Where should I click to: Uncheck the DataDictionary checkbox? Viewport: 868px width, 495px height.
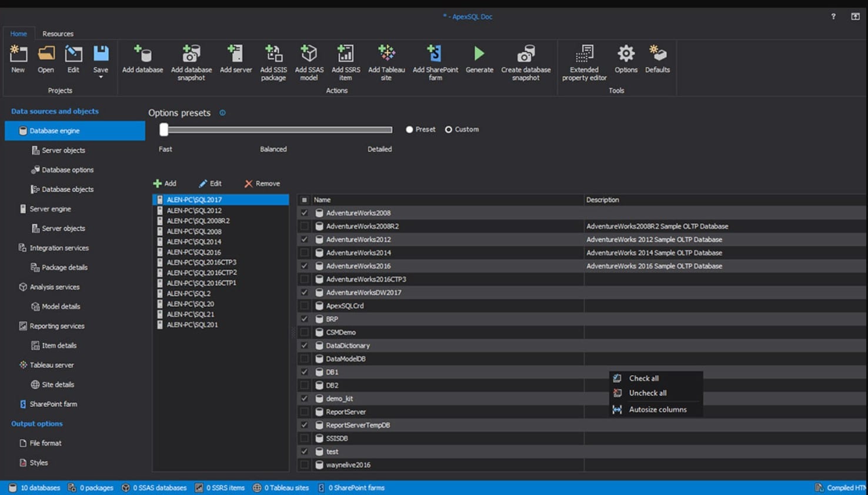pos(304,346)
